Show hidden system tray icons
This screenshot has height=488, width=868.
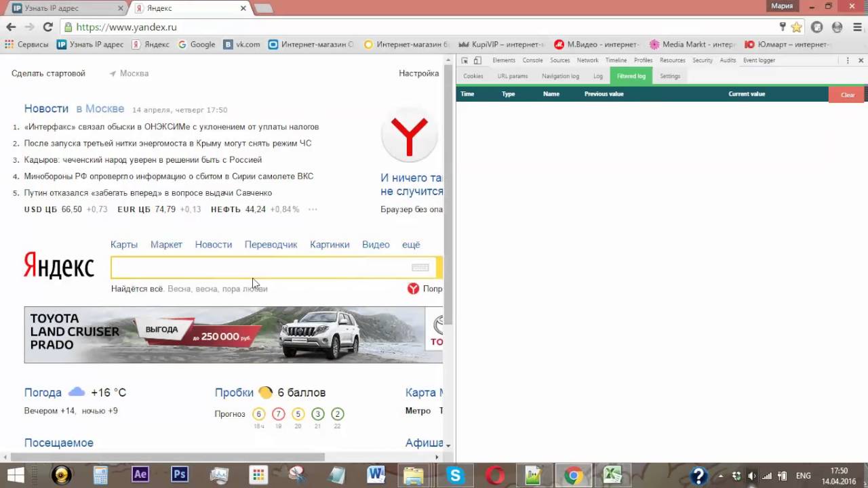720,476
